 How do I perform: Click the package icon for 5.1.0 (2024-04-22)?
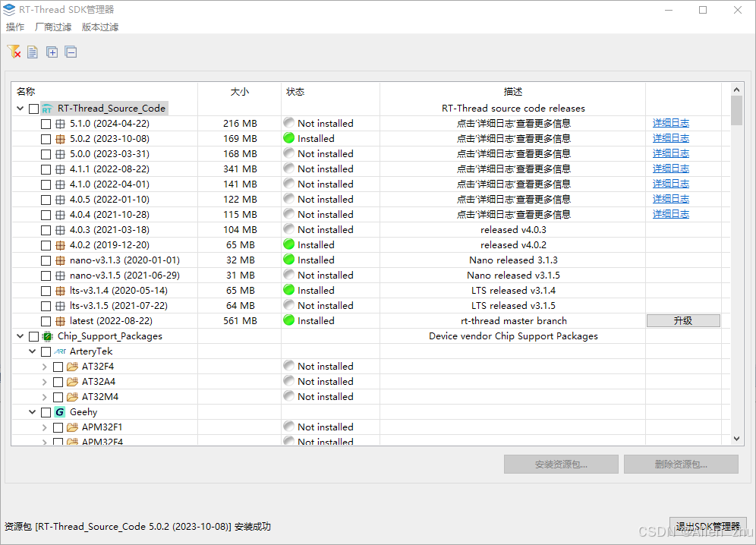coord(60,124)
